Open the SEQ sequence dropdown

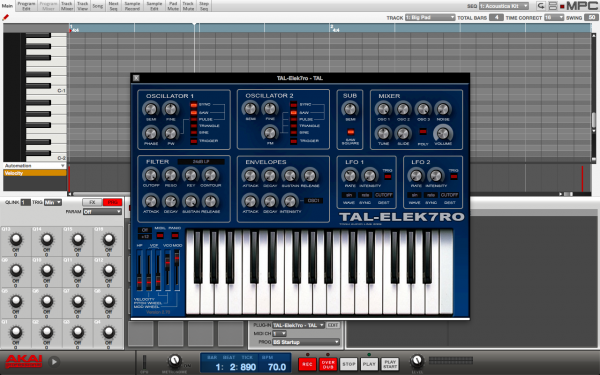(504, 6)
